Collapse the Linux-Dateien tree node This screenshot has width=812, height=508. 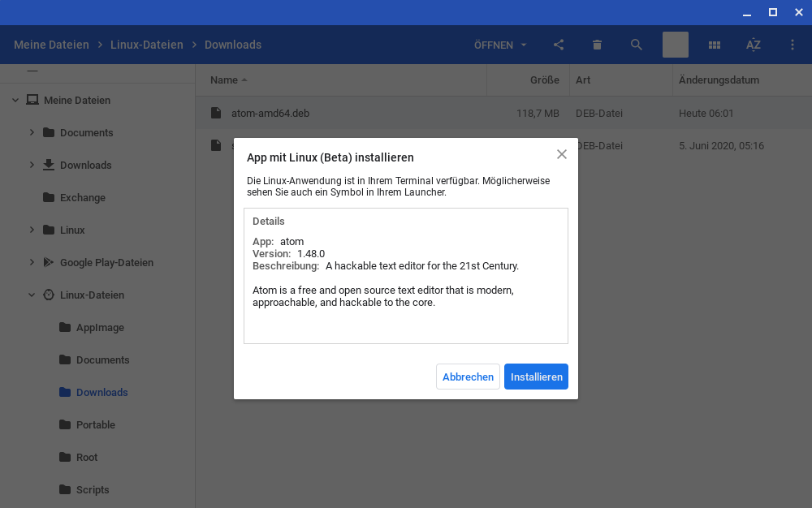pos(32,295)
